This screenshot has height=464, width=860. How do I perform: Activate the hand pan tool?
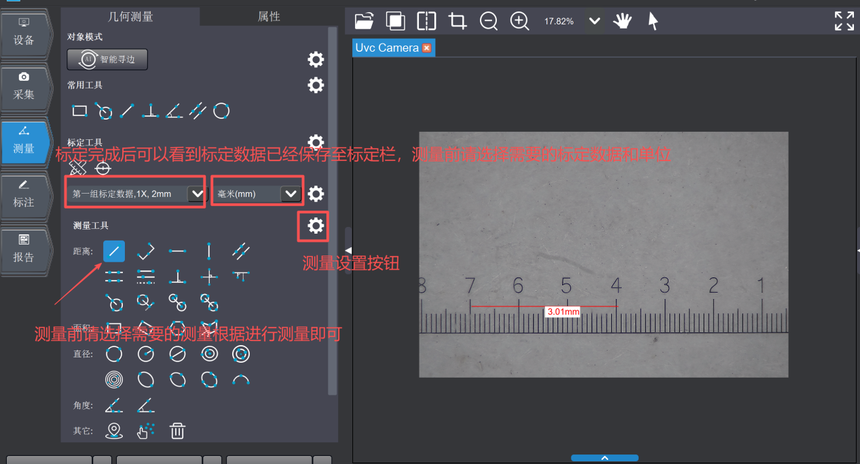[622, 20]
